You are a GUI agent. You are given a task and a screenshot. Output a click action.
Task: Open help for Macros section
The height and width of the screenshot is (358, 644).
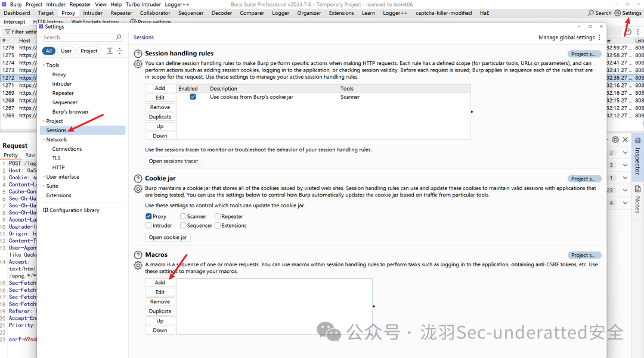[x=138, y=255]
